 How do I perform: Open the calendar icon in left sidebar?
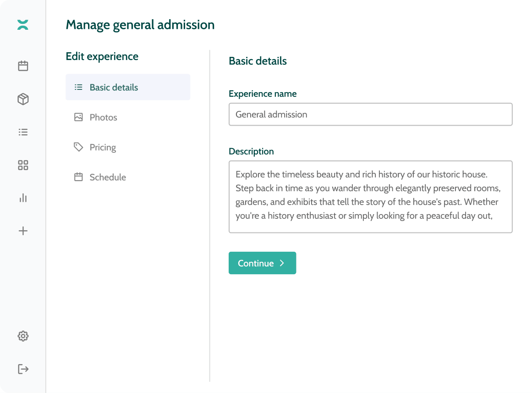[23, 66]
